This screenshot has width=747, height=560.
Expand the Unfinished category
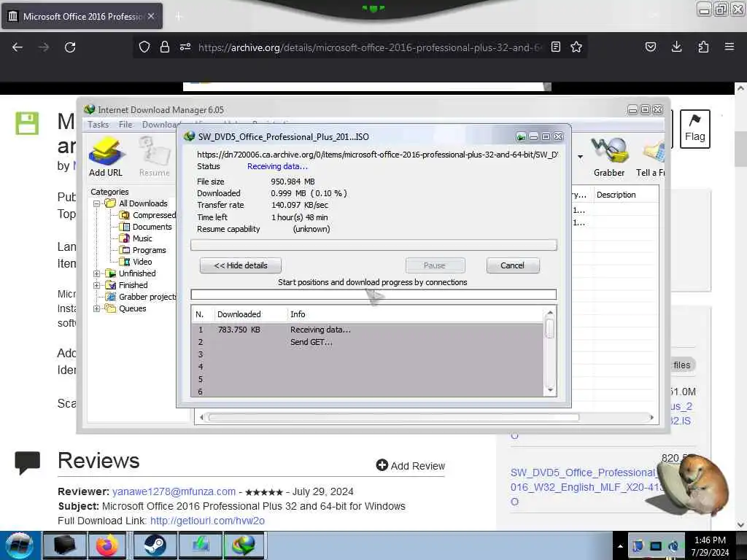(x=97, y=273)
